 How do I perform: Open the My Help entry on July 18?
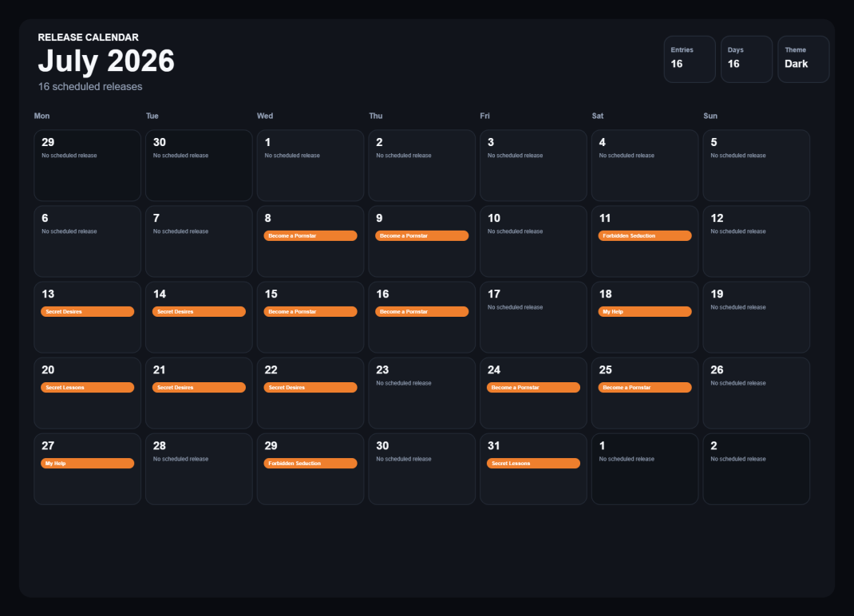pos(645,311)
